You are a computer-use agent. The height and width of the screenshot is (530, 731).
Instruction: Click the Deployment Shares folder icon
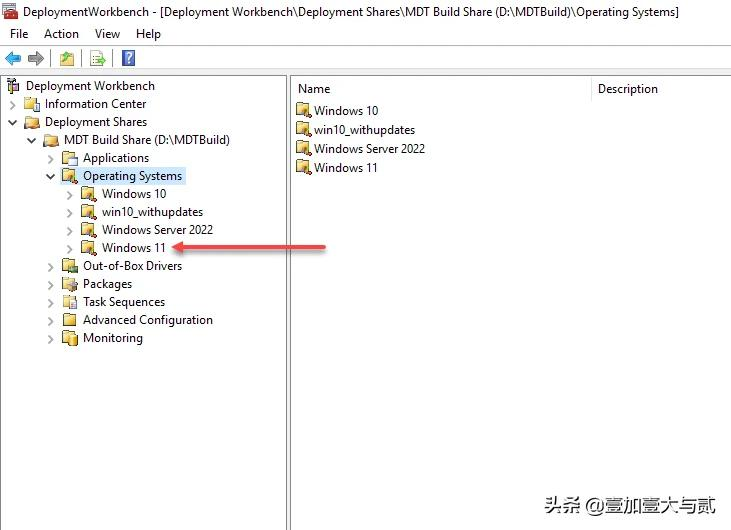(x=32, y=122)
